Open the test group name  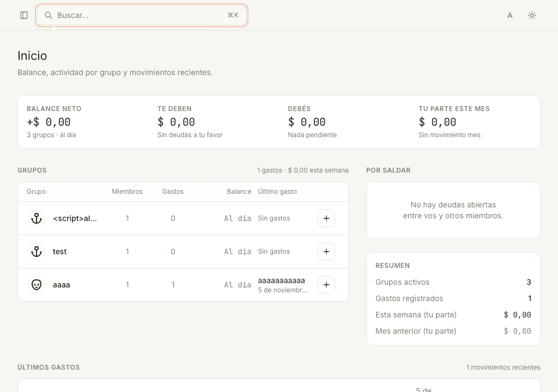point(60,252)
